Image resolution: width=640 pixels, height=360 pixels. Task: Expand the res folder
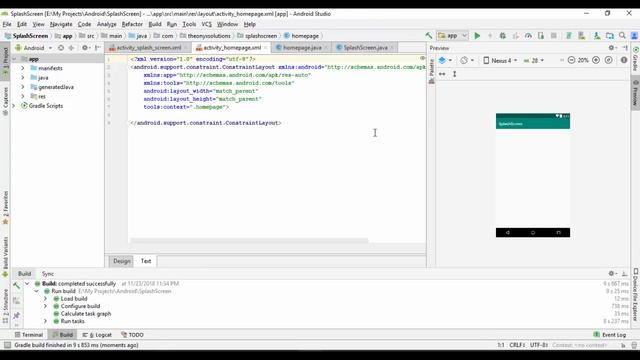[23, 96]
